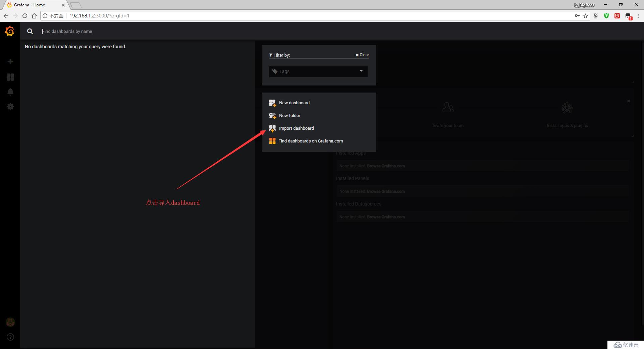Image resolution: width=644 pixels, height=349 pixels.
Task: Open saved password key icon
Action: (x=577, y=16)
